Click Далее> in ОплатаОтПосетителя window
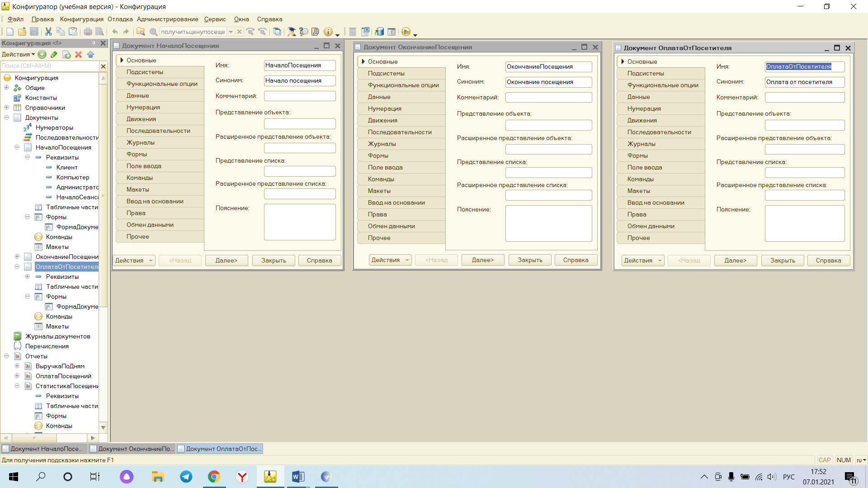This screenshot has height=488, width=868. tap(735, 260)
